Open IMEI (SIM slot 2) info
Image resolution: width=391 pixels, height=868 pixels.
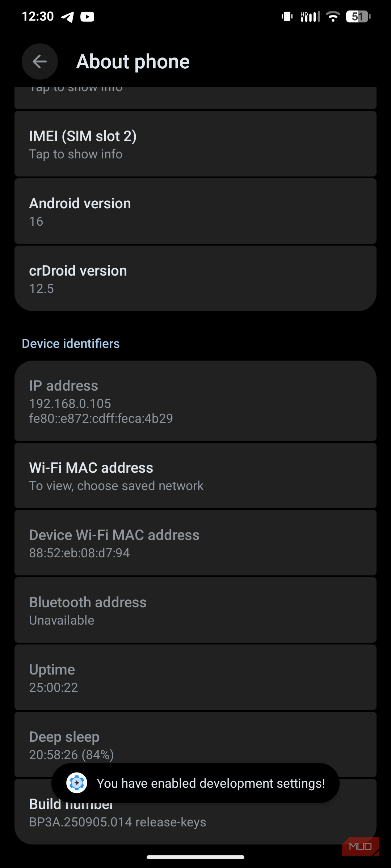[195, 144]
